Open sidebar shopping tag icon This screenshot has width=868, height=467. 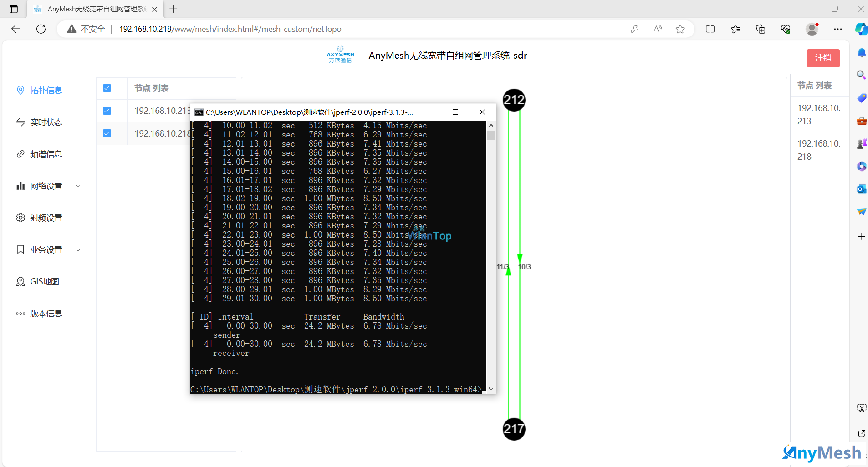tap(862, 98)
